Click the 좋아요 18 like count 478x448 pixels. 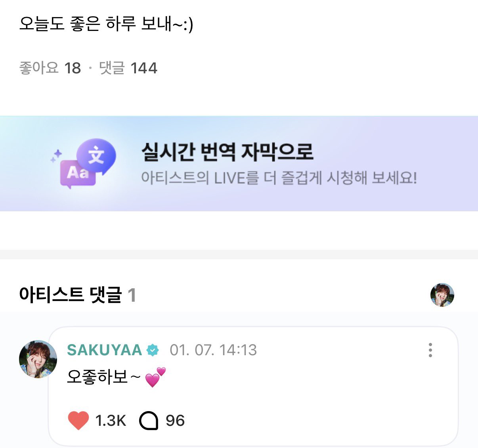click(x=50, y=68)
